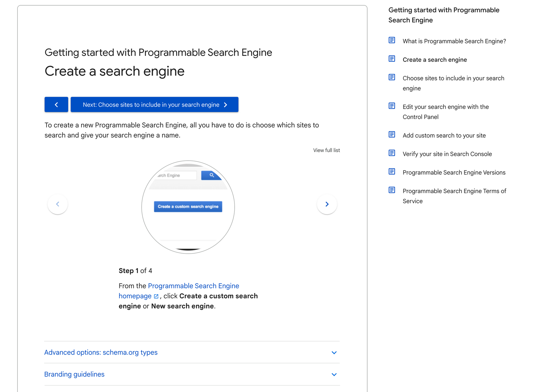Click article icon next to Create a search engine
Screen dimensions: 556x392
tap(392, 59)
